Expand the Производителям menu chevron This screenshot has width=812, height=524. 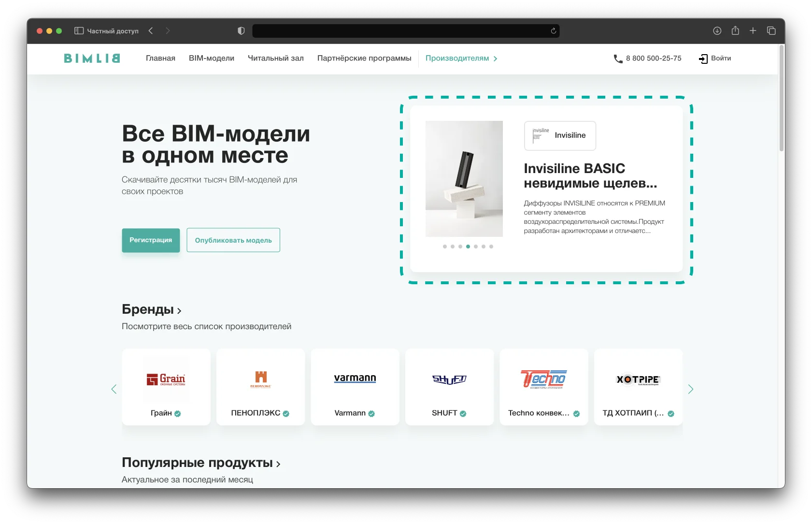pyautogui.click(x=495, y=58)
